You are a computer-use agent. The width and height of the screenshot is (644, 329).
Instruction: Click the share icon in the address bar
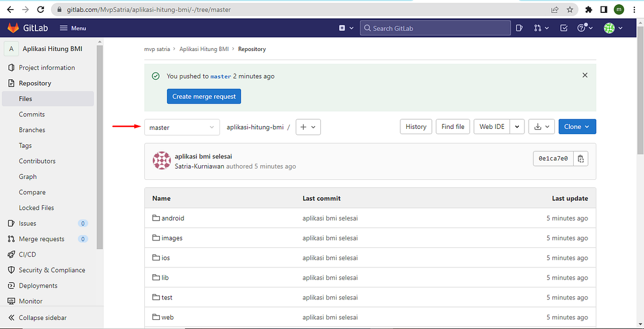point(554,9)
